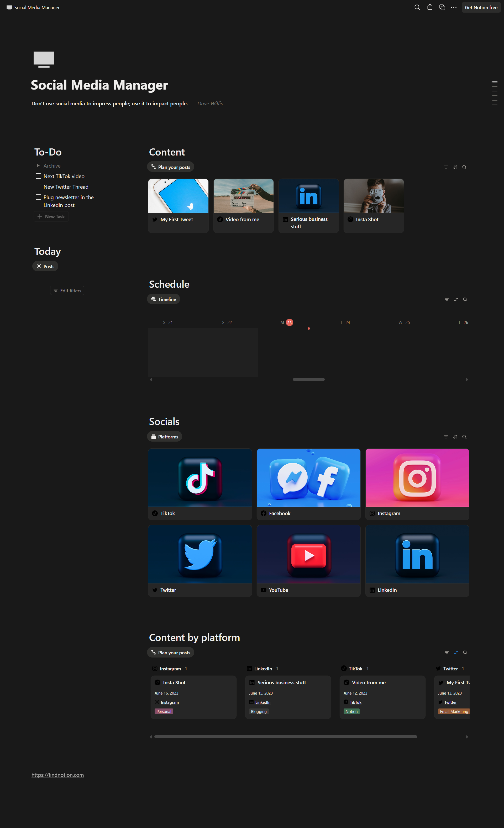Select the Plan your posts tab under Content
This screenshot has height=828, width=504.
point(171,167)
